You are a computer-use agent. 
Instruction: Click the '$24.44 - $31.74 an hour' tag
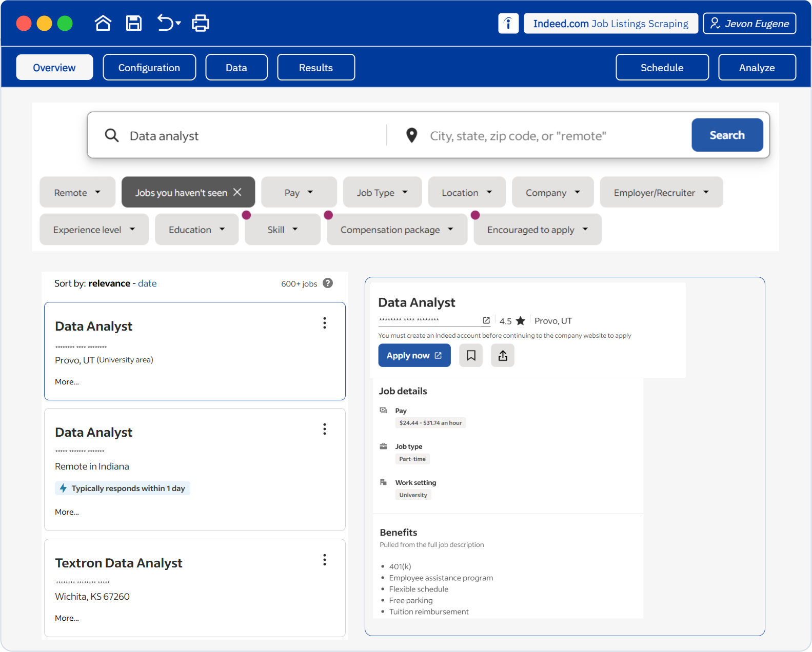point(430,423)
